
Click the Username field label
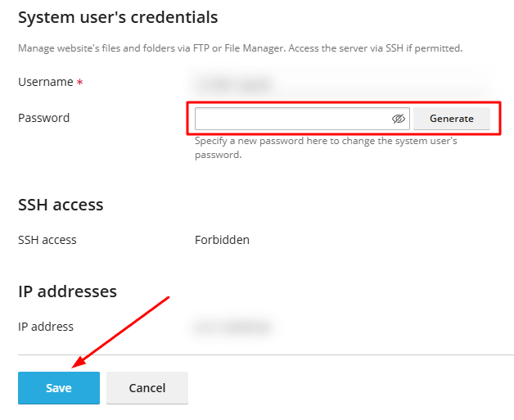pos(45,83)
